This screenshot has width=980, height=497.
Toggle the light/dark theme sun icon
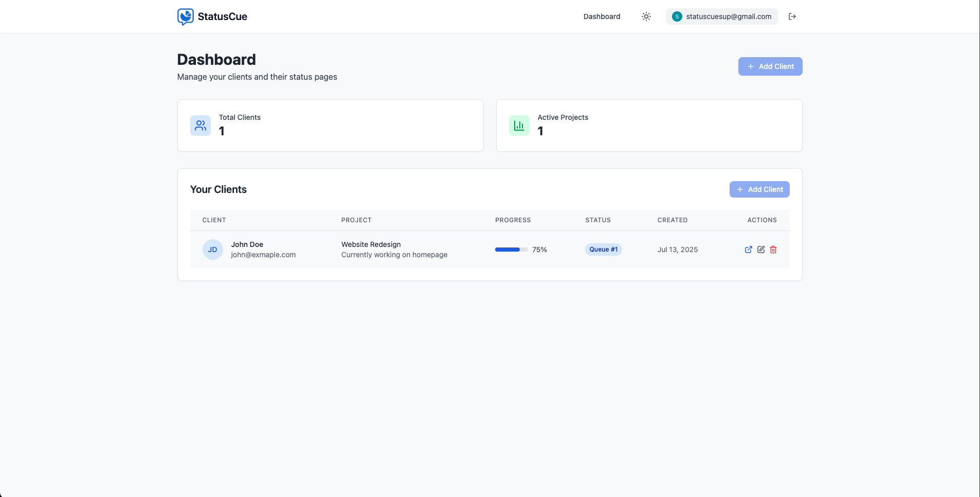point(646,16)
